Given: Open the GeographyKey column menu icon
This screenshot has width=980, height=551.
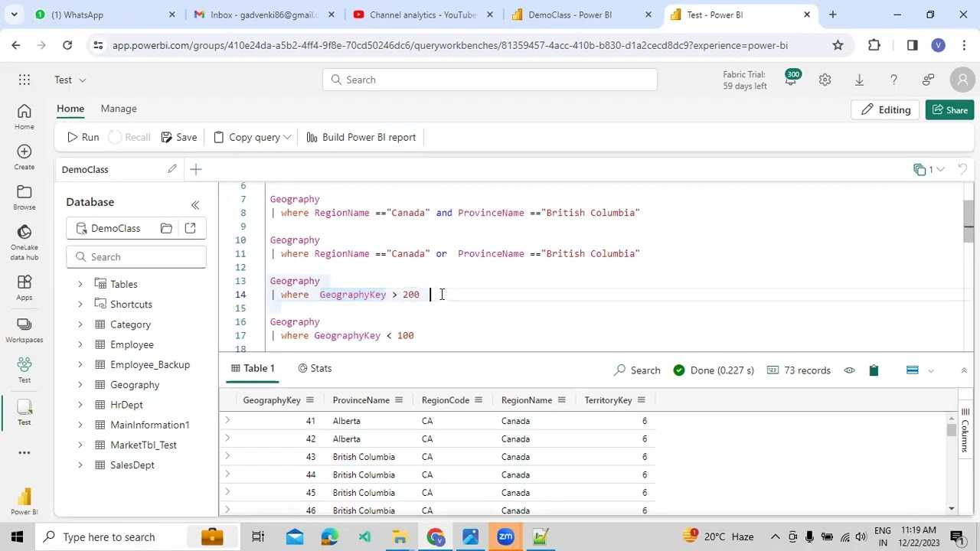Looking at the screenshot, I should [310, 400].
